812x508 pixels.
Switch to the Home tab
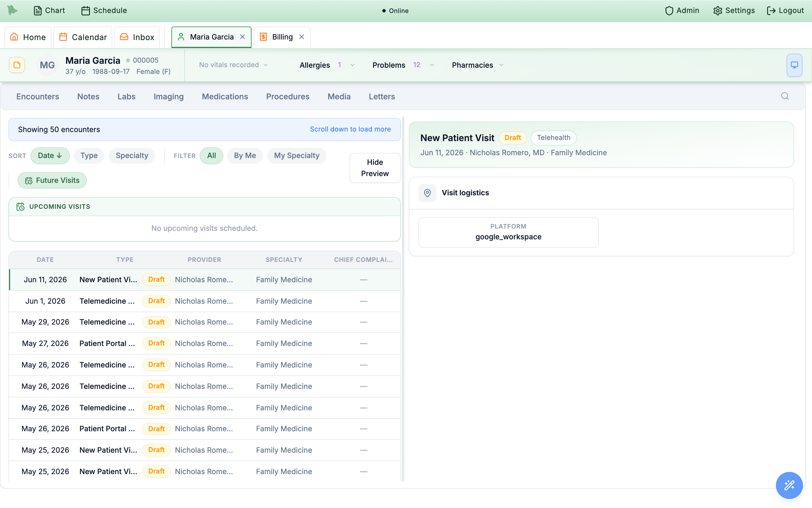tap(28, 37)
